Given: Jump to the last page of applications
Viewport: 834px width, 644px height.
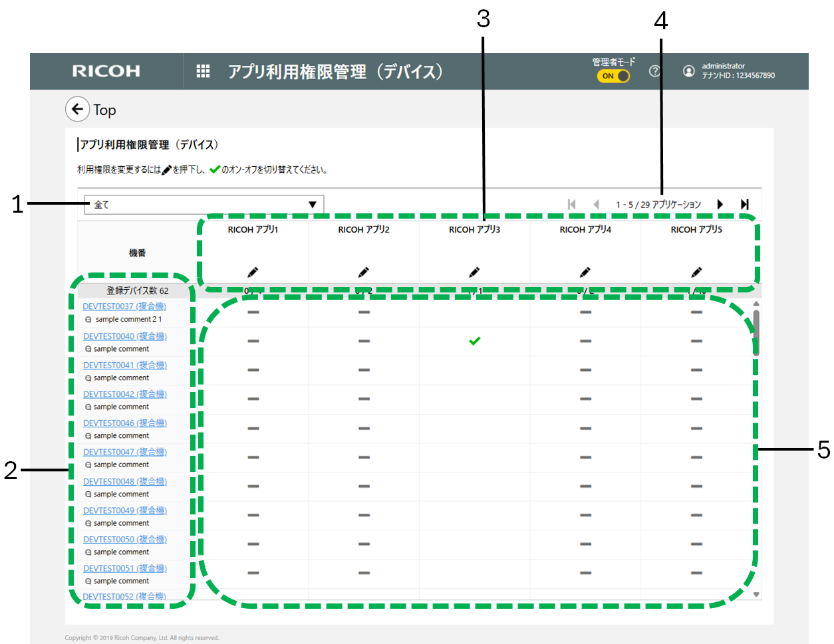Looking at the screenshot, I should coord(745,205).
